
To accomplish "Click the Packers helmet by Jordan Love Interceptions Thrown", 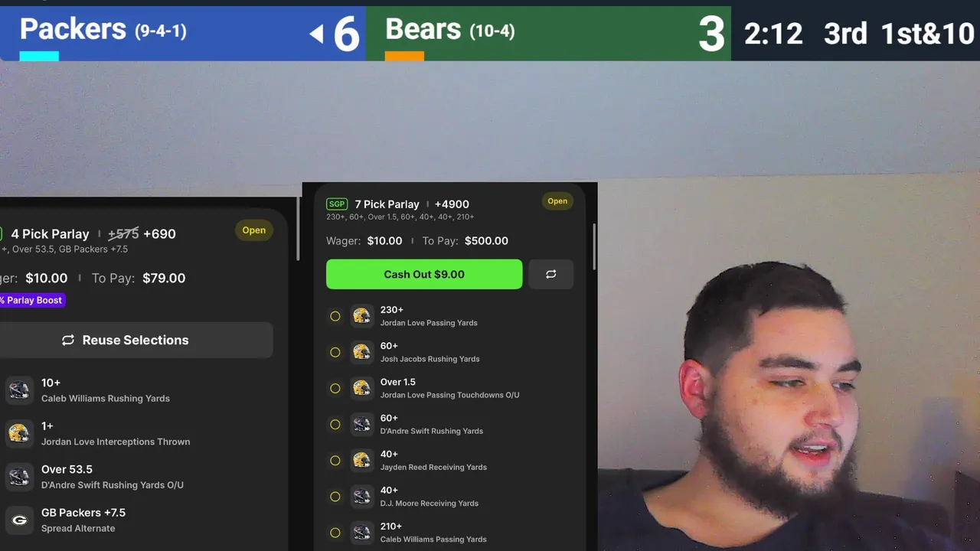I will click(19, 433).
